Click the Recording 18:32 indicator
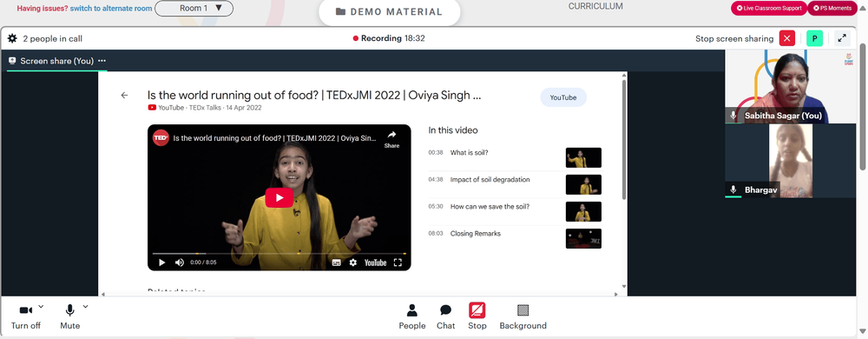 [x=389, y=38]
